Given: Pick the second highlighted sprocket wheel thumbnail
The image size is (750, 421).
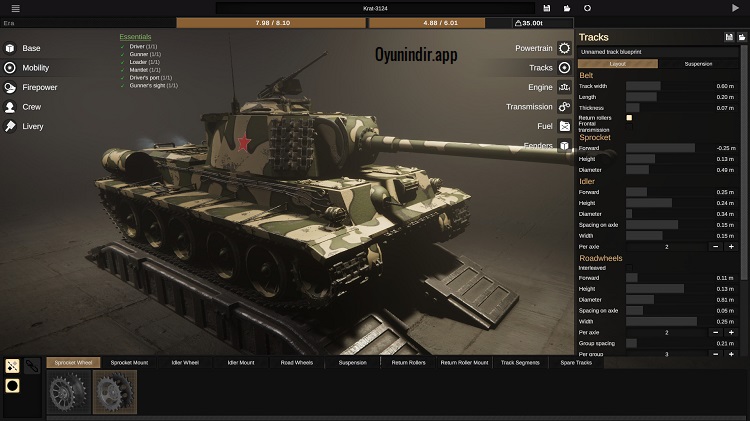Looking at the screenshot, I should [x=115, y=392].
